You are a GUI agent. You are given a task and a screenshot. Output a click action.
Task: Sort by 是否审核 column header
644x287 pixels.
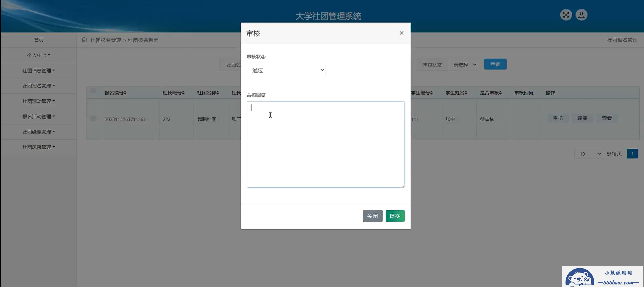pyautogui.click(x=491, y=93)
